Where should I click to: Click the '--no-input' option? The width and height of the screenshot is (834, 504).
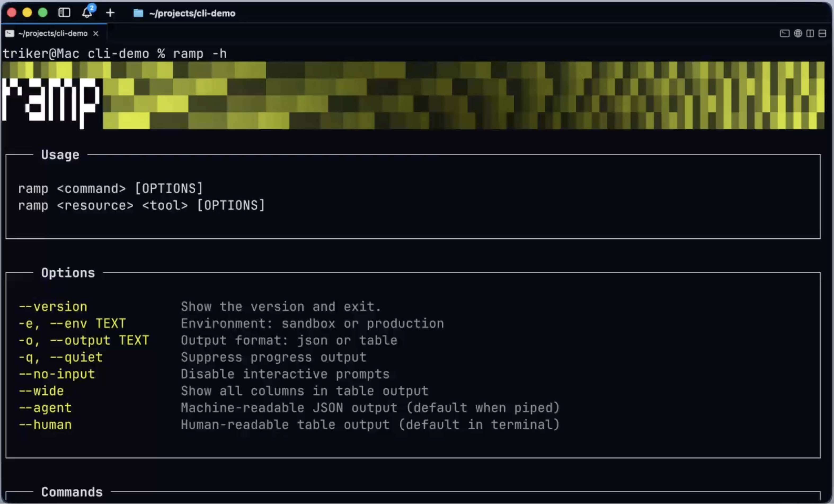tap(57, 374)
